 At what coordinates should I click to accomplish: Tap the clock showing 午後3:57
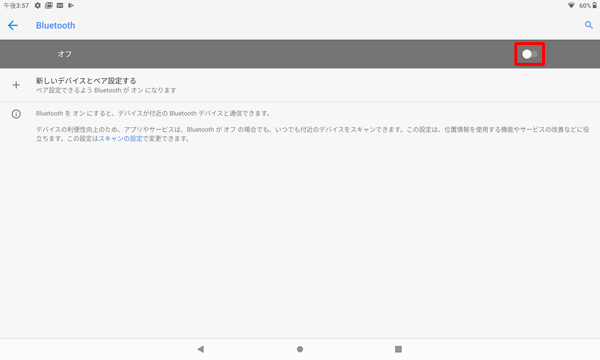pos(16,6)
